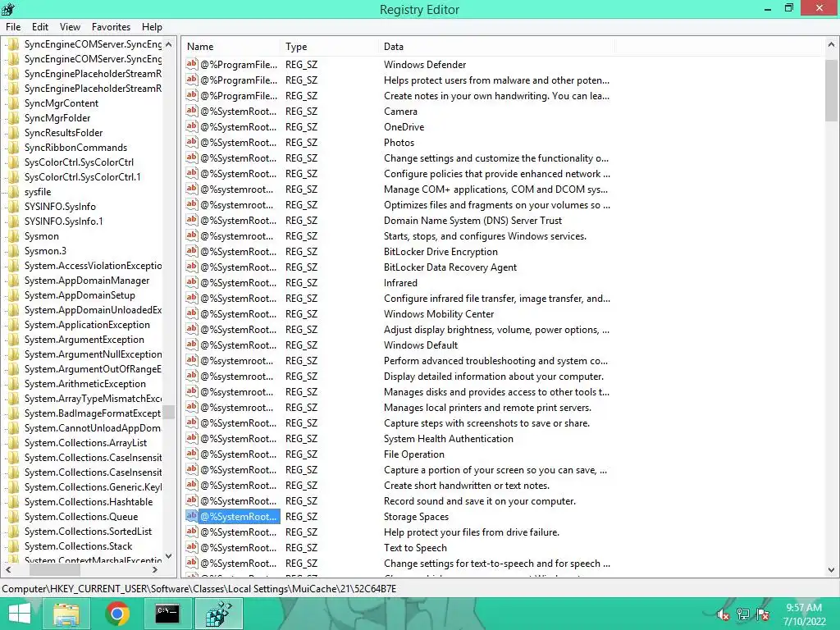
Task: Click the string icon of the Camera row
Action: click(x=192, y=111)
